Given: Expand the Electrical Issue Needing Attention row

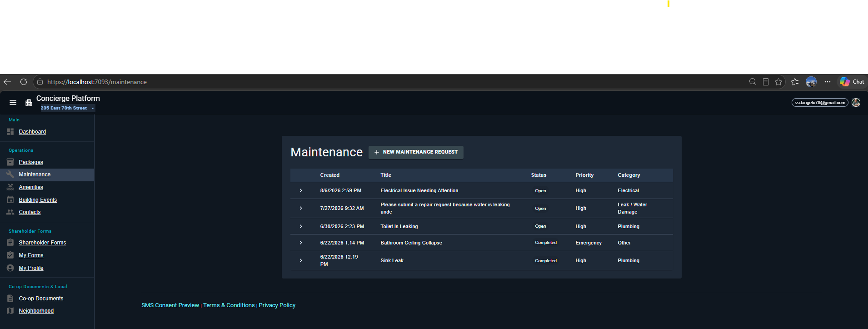Looking at the screenshot, I should 301,191.
